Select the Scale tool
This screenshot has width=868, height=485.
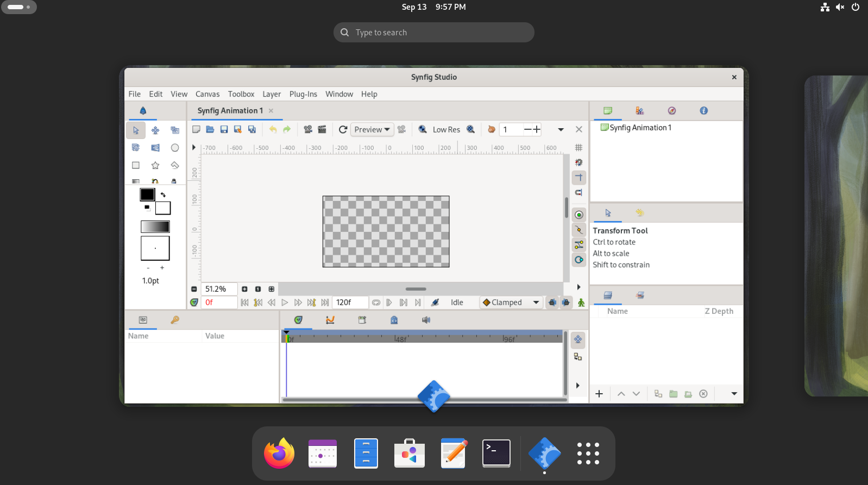[175, 130]
